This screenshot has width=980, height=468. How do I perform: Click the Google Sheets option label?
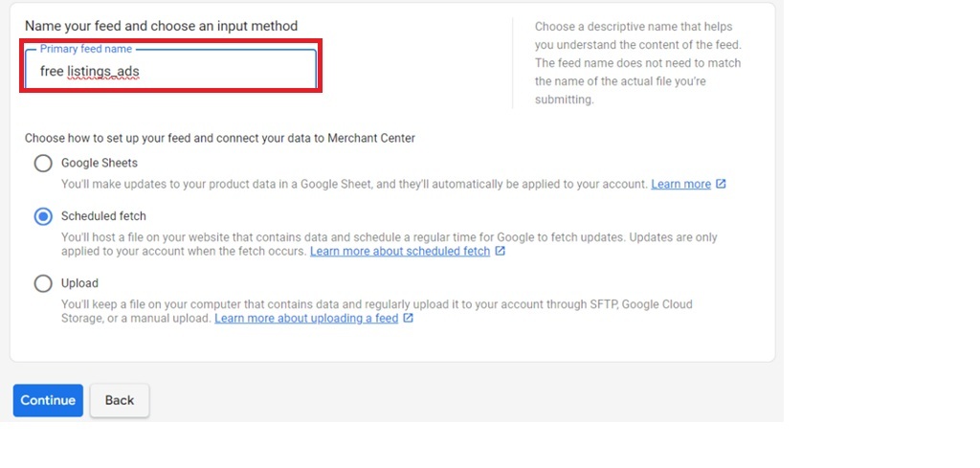[100, 163]
